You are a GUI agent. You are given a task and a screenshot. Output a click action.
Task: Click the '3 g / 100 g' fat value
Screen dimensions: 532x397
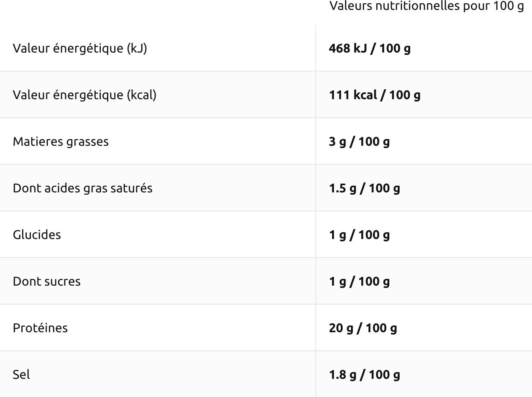point(359,141)
